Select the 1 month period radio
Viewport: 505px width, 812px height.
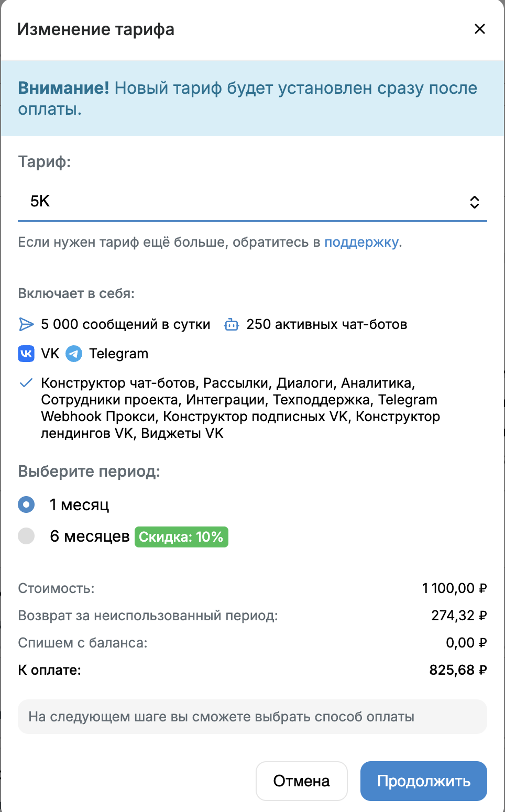26,504
